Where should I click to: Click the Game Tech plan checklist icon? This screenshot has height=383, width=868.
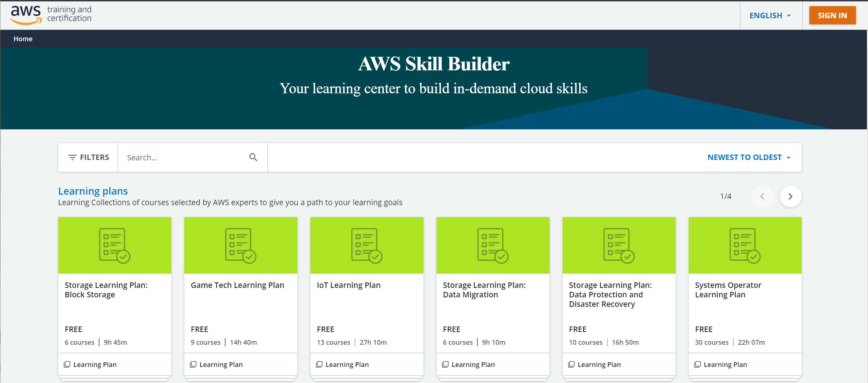coord(241,245)
